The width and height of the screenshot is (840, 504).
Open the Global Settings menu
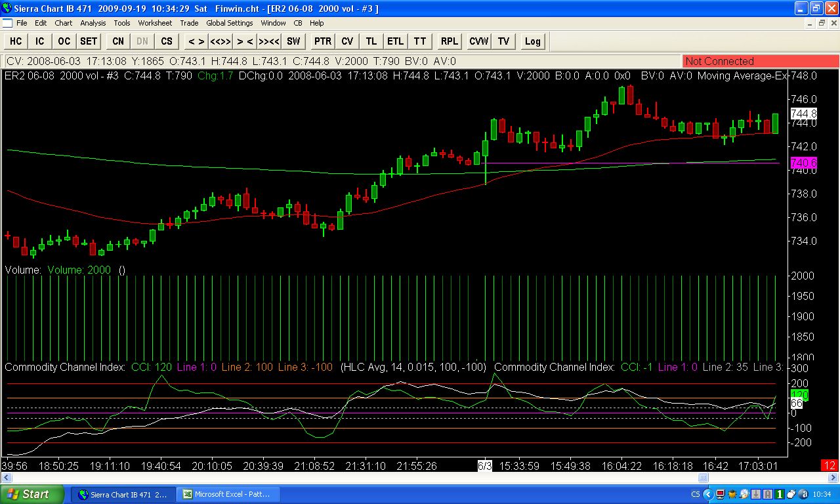click(x=230, y=23)
